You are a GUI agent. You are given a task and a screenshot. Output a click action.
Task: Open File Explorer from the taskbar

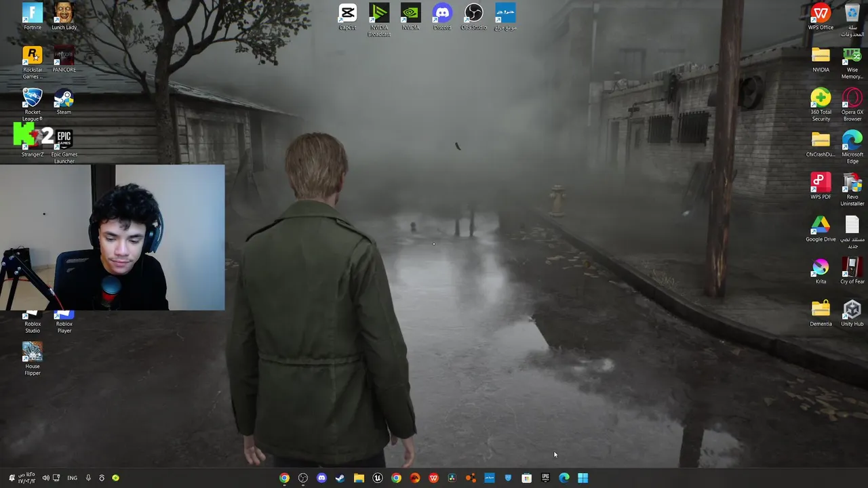359,478
